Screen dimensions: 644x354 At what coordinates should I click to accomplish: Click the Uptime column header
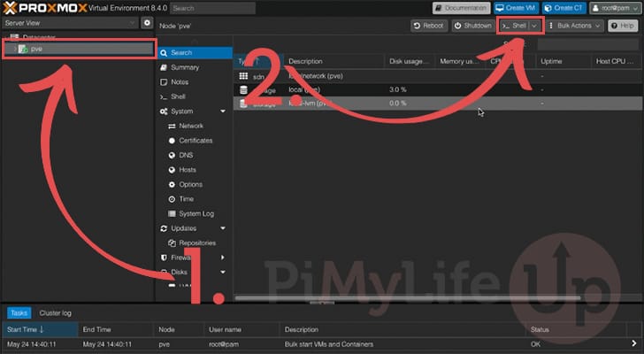563,61
